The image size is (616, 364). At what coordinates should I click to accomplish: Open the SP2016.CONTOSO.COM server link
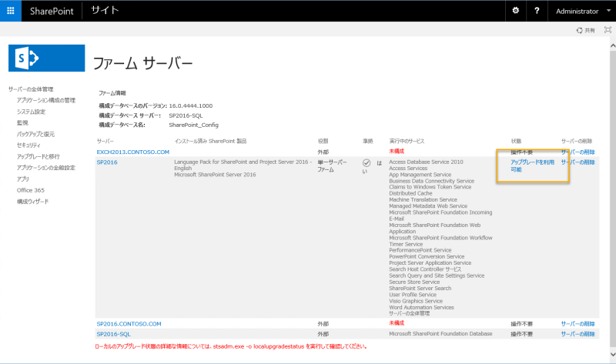129,324
